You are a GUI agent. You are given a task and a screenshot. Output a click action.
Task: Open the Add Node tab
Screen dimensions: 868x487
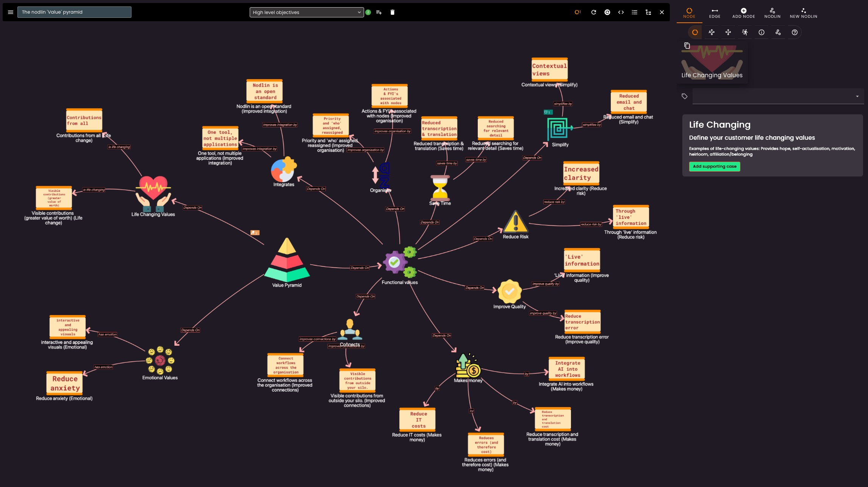[743, 13]
